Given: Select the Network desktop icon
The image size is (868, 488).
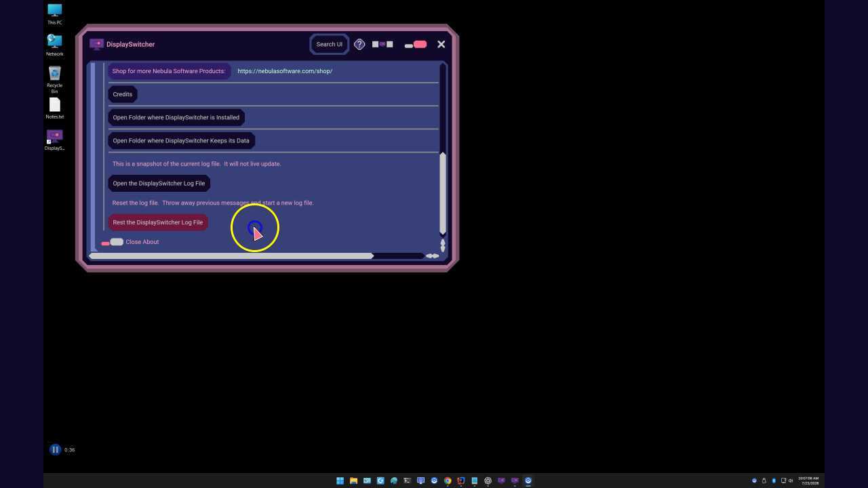Looking at the screenshot, I should [x=55, y=45].
